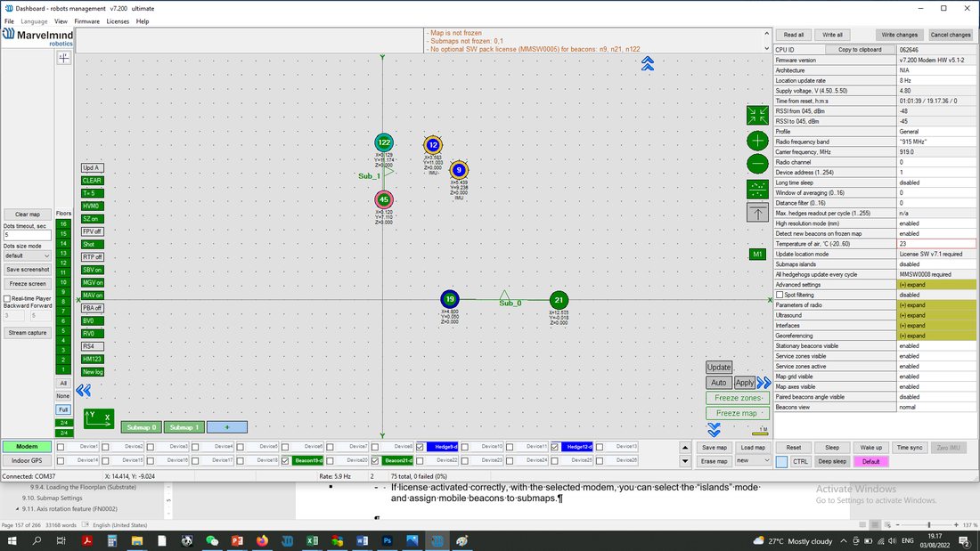
Task: Open Word from the Windows taskbar
Action: 362,540
